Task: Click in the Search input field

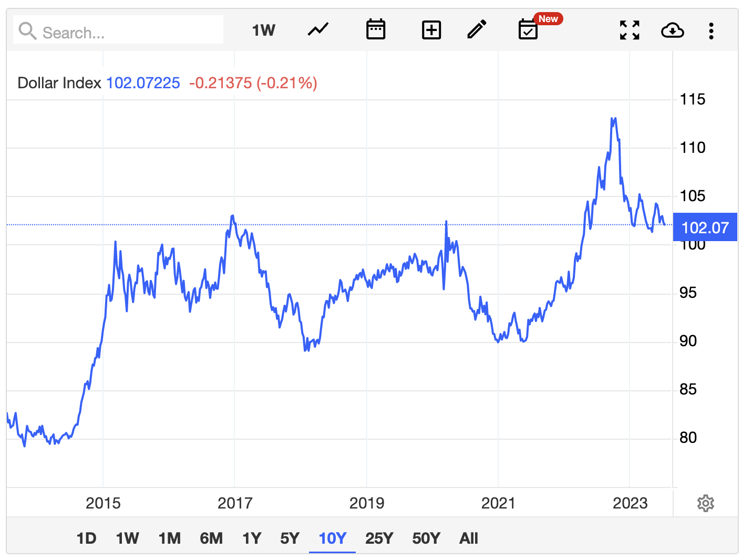Action: coord(126,32)
